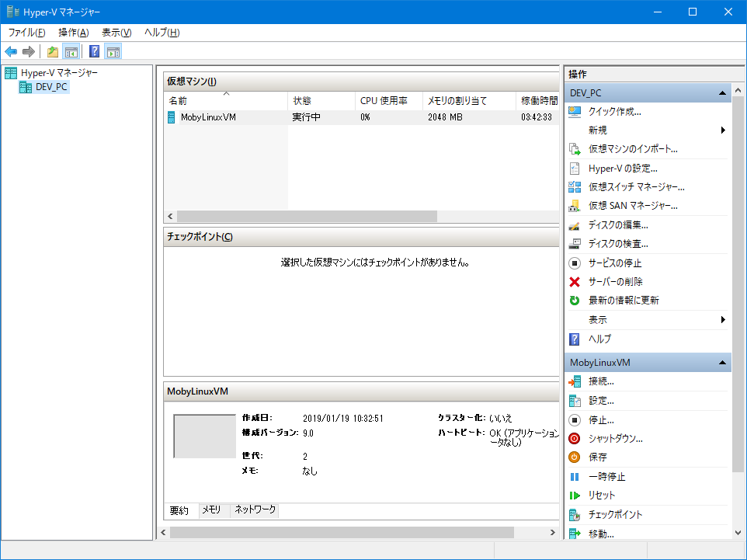Click the red X サーバーの削除 icon
Screen dimensions: 747x560
pos(575,282)
